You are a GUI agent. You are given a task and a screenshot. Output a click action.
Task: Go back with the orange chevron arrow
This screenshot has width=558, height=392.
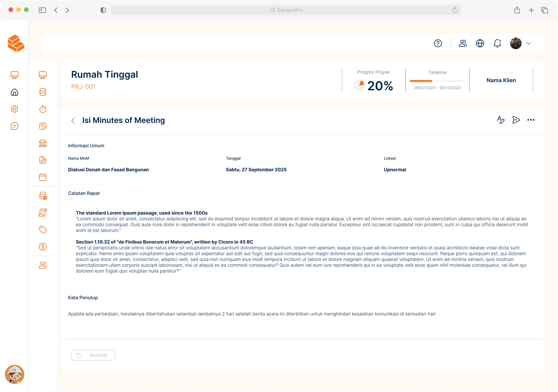click(x=73, y=121)
